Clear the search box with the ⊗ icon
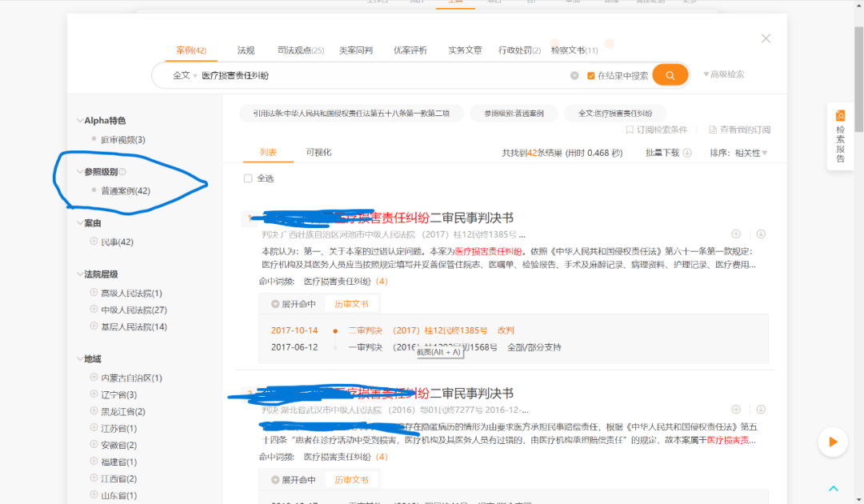The height and width of the screenshot is (504, 864). 574,74
